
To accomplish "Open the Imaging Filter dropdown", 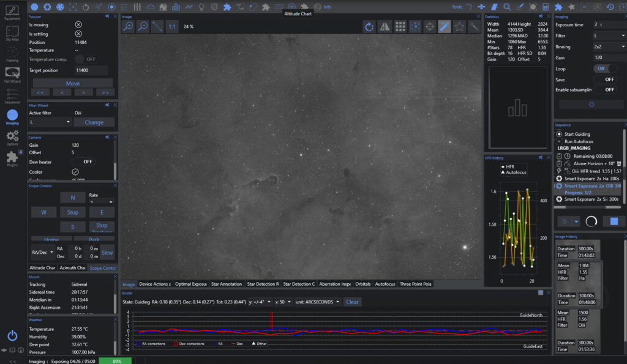I will point(609,35).
